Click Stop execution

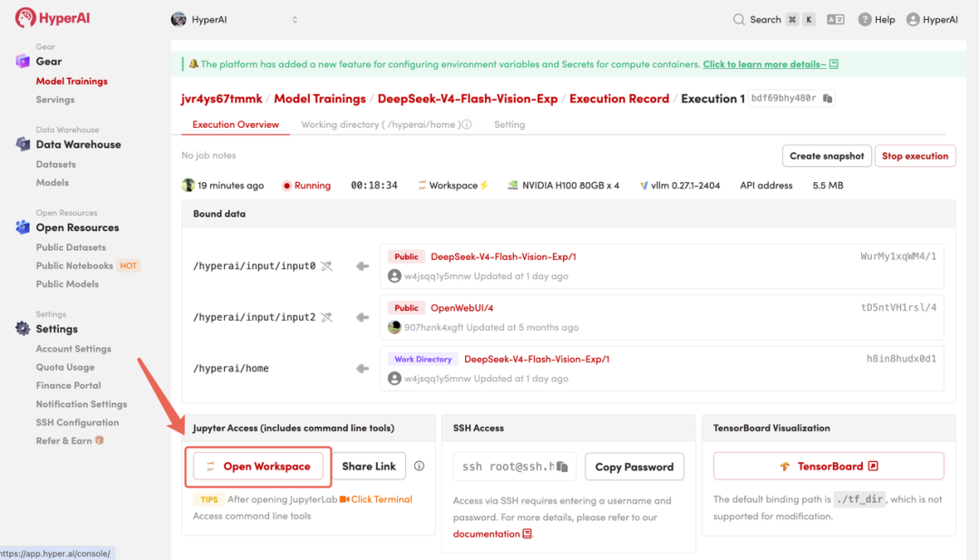tap(915, 156)
